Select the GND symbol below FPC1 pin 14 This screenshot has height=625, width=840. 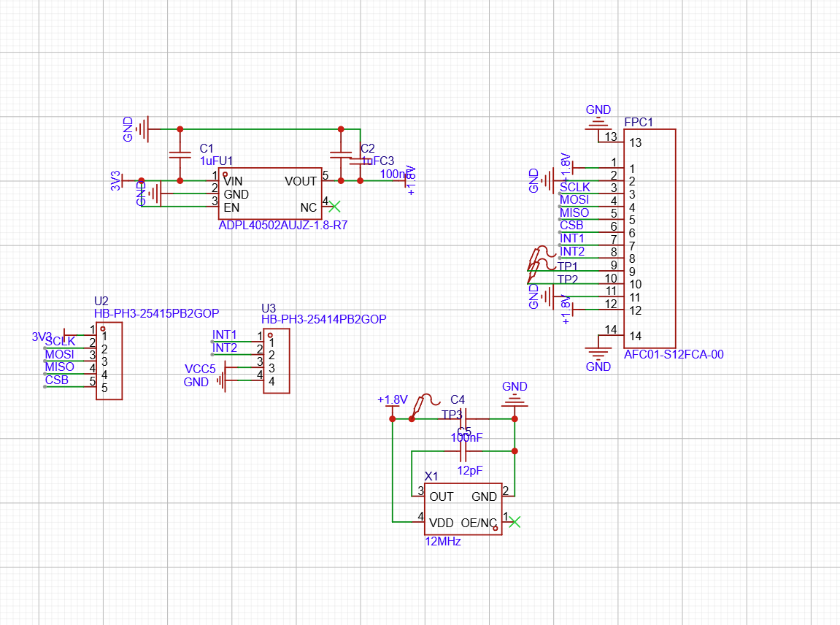pyautogui.click(x=598, y=354)
